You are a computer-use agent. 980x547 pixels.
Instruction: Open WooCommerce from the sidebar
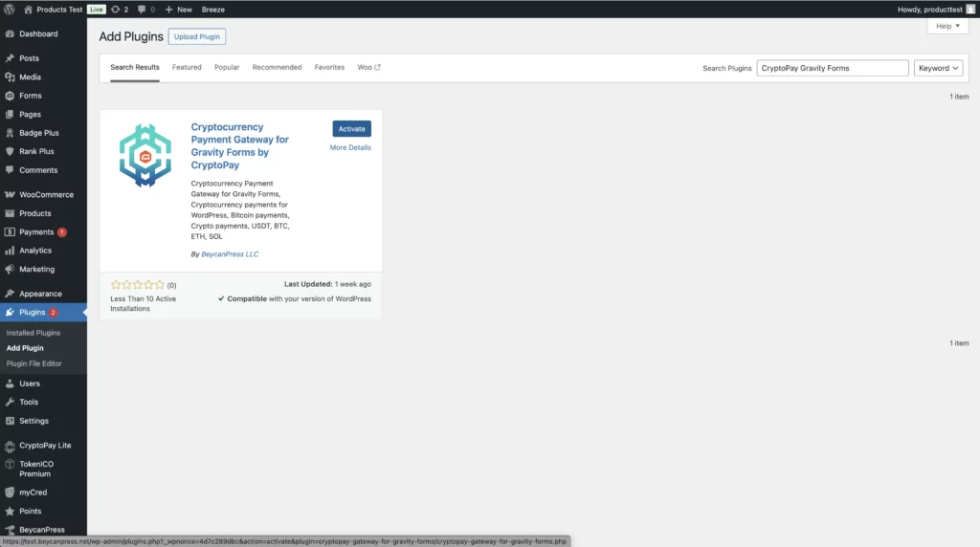click(x=46, y=195)
